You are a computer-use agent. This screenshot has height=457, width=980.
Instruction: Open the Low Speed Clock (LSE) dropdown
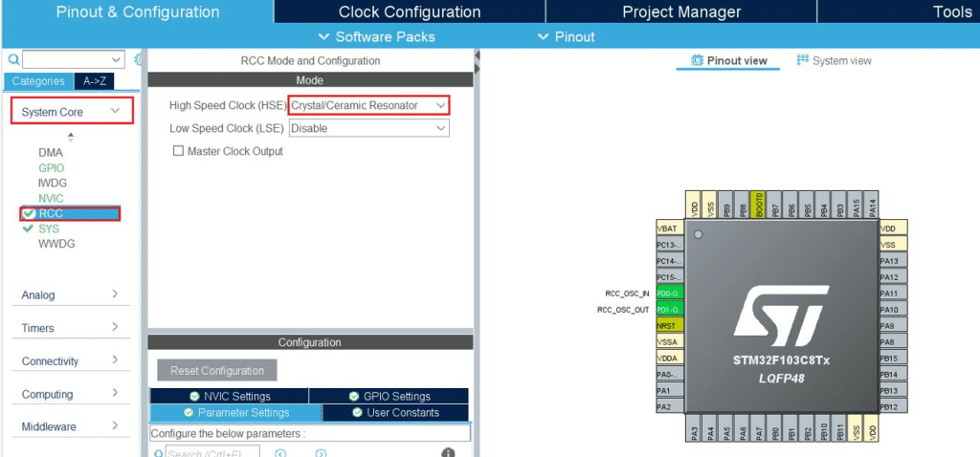tap(368, 128)
